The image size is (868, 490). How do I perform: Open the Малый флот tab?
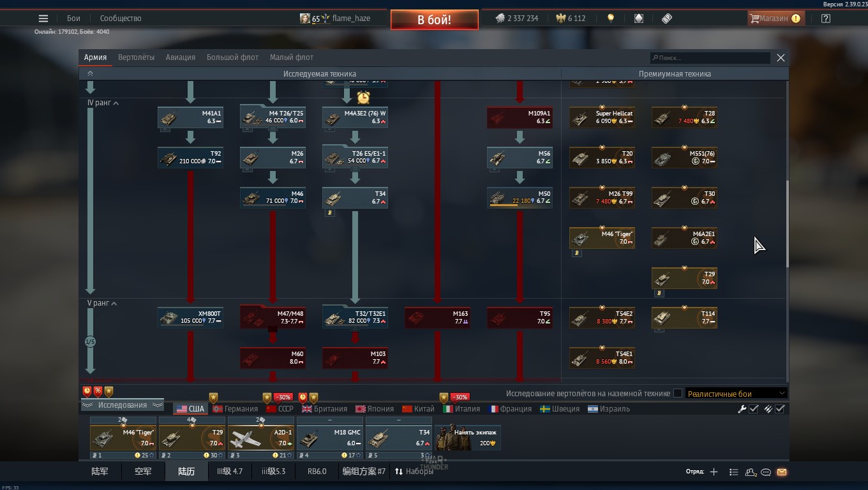pyautogui.click(x=292, y=57)
